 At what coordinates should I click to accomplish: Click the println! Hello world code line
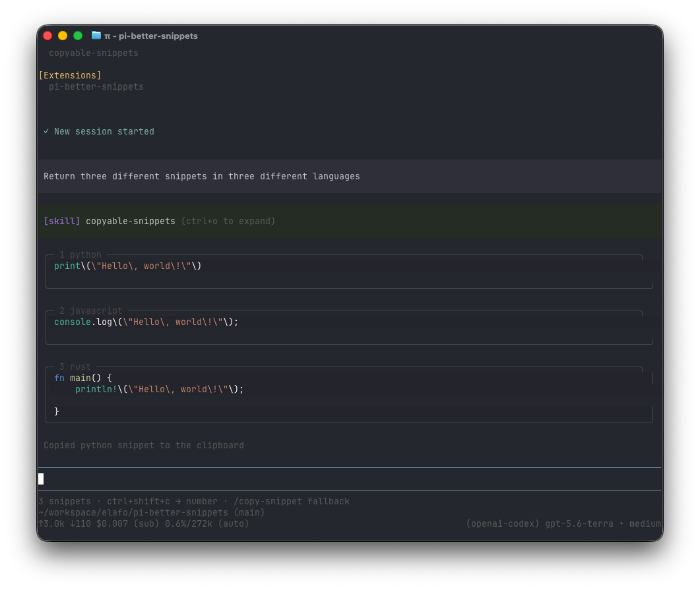point(160,390)
